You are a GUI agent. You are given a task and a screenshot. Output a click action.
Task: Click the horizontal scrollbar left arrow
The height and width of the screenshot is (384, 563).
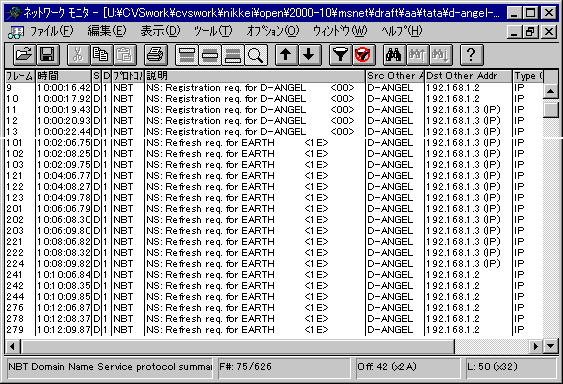coord(12,346)
